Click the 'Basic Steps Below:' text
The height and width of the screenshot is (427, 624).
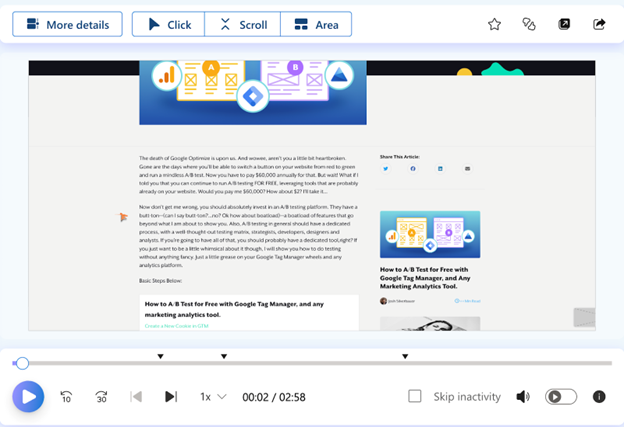pos(160,281)
